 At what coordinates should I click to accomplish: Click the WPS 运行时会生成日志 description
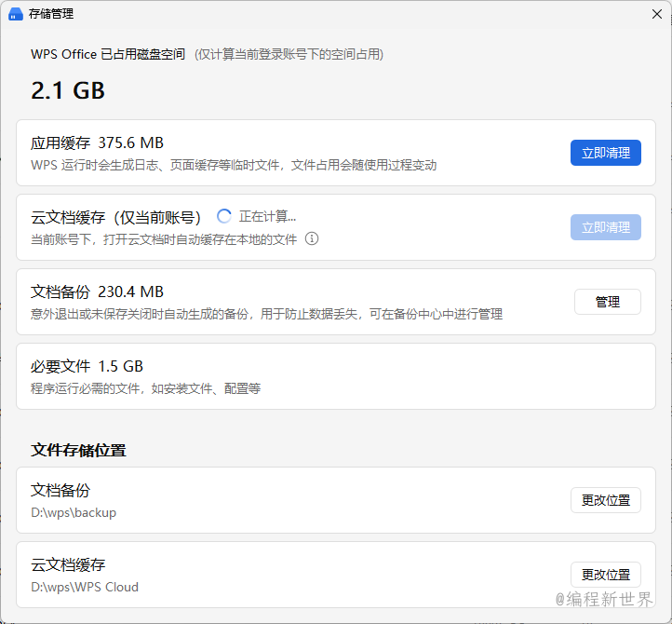(x=234, y=165)
